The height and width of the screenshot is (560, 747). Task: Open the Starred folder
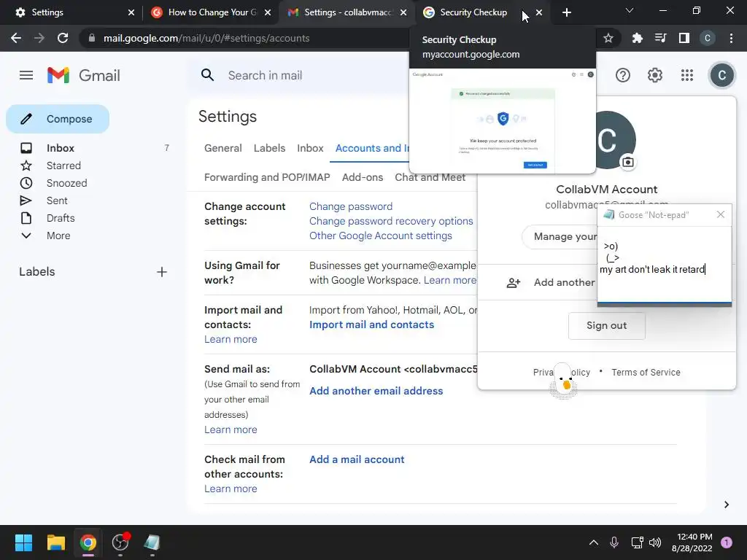63,166
